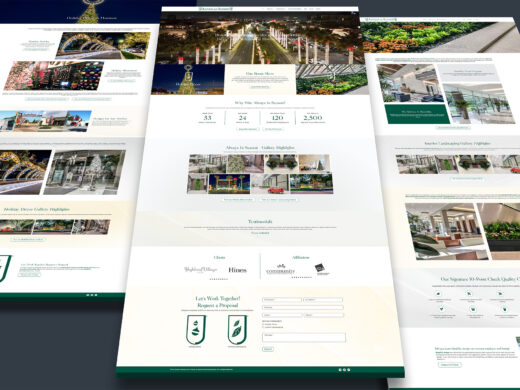Focus the message text area in proposal form
The height and width of the screenshot is (390, 520).
tap(304, 337)
